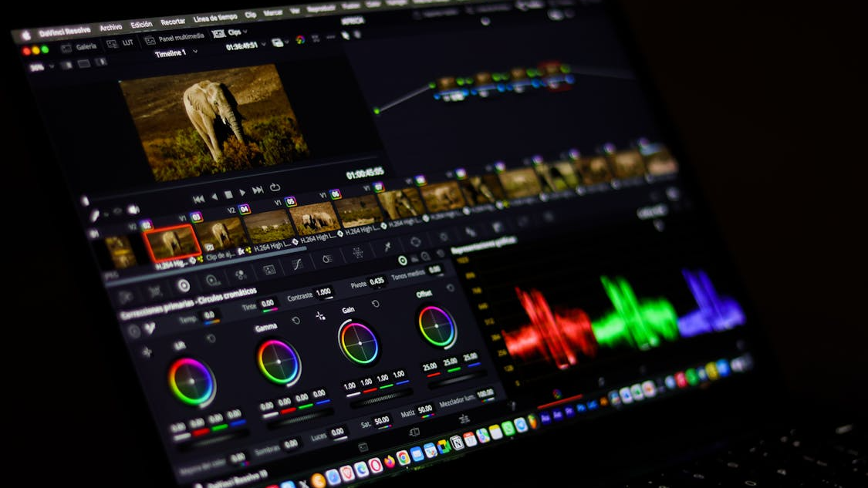
Task: Reset the Gain color wheel
Action: click(x=376, y=304)
